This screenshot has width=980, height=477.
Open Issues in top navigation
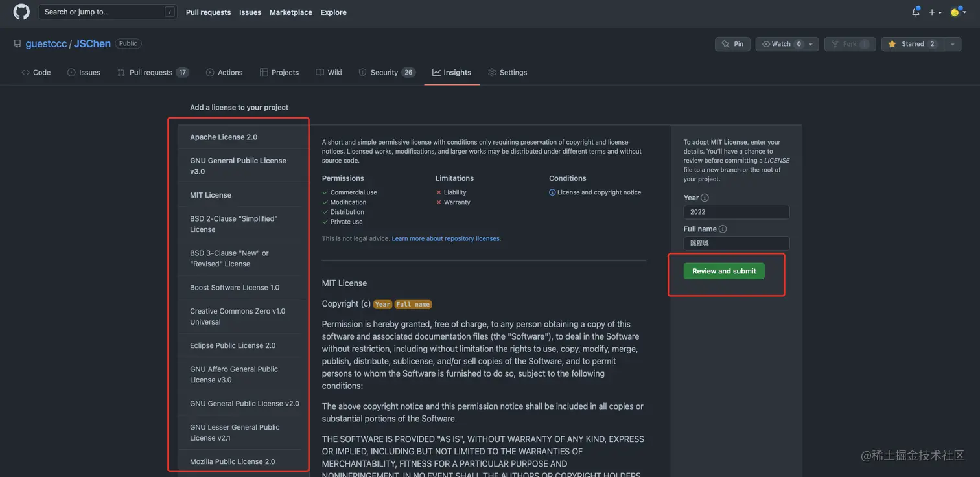point(250,12)
